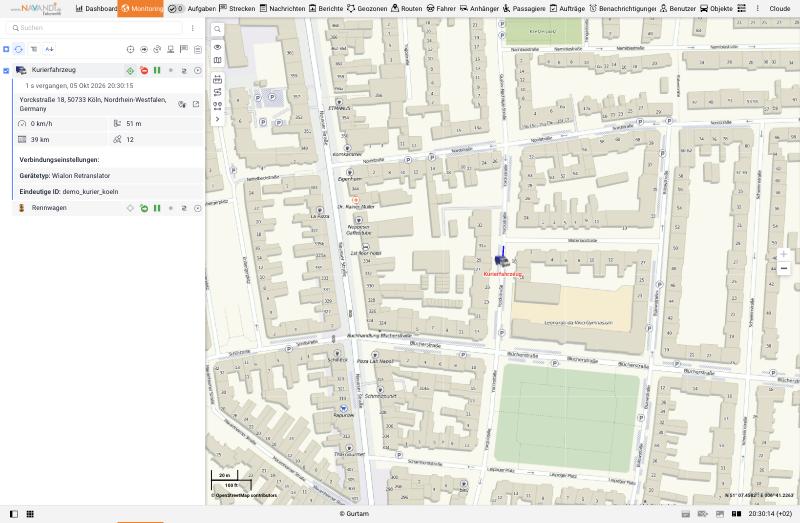Click the address geocoding icon beside Yorckstraße
Viewport: 800px width, 523px height.
tap(182, 105)
